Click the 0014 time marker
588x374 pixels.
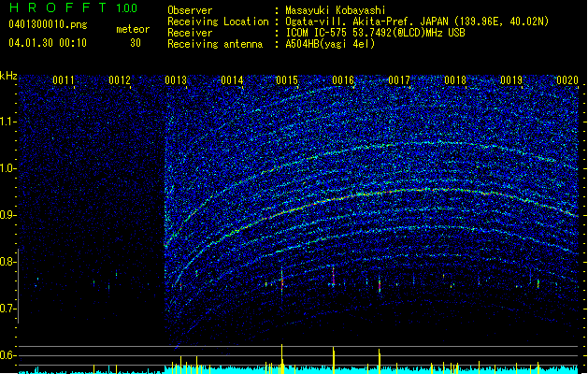coord(232,80)
